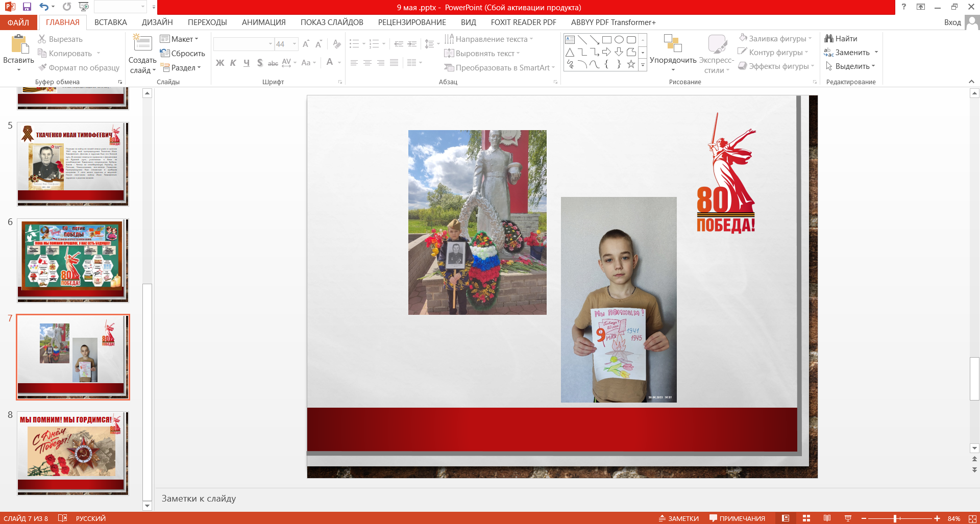Toggle bold (Ж) formatting

[x=220, y=63]
